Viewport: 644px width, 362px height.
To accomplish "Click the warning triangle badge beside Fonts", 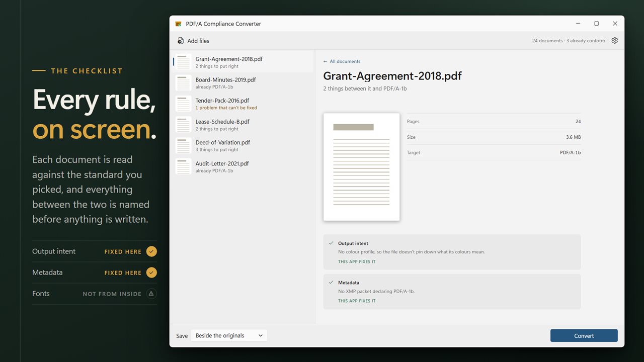I will (151, 294).
